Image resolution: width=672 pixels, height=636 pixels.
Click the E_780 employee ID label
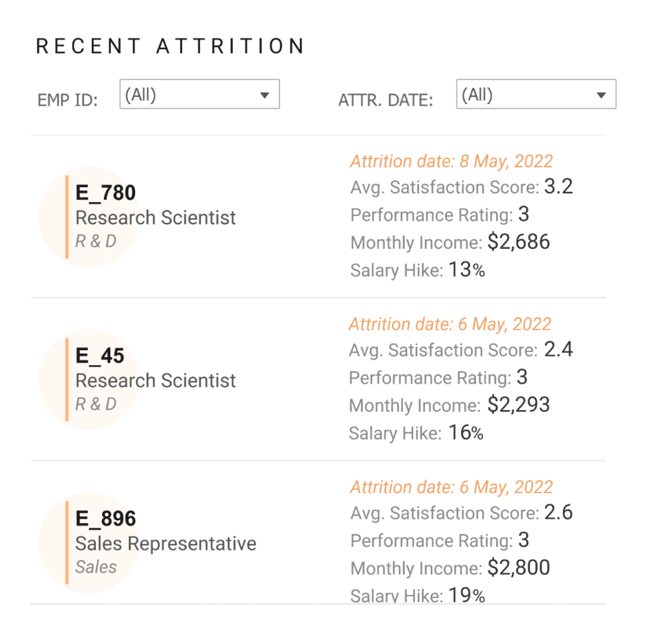[105, 193]
